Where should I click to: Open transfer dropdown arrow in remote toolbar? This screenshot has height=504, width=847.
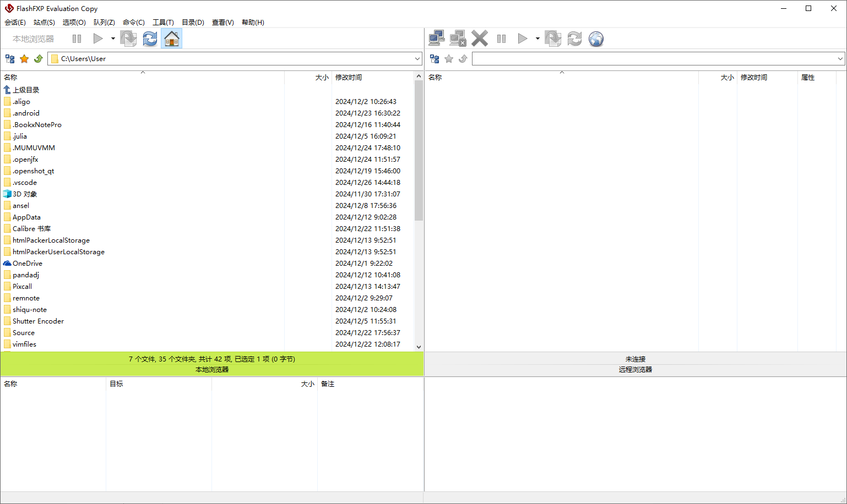coord(537,39)
